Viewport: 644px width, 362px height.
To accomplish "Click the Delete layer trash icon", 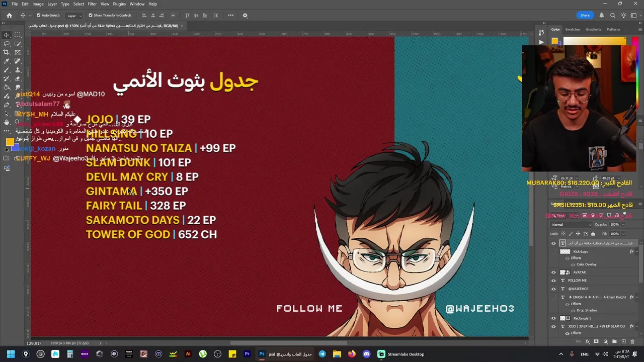I will [x=632, y=342].
